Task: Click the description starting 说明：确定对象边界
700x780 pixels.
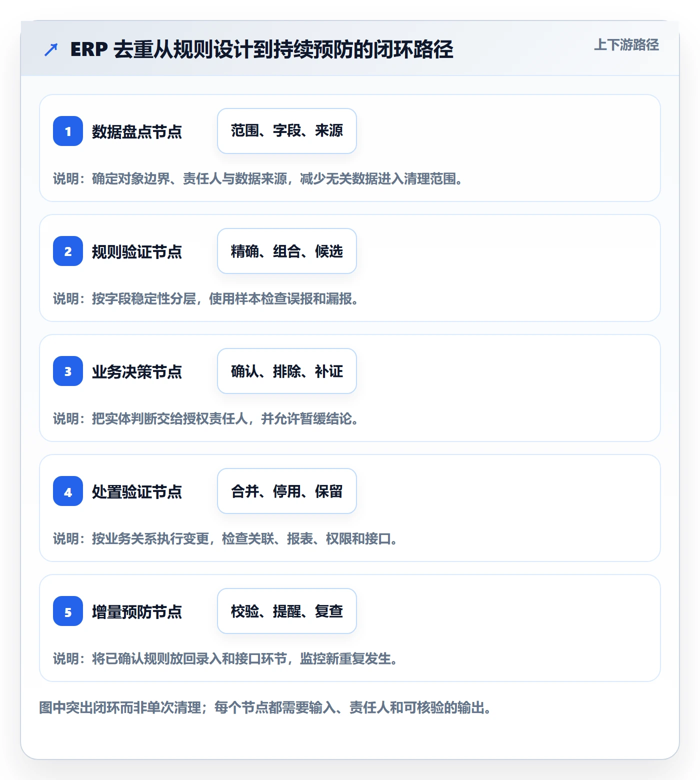Action: click(258, 178)
